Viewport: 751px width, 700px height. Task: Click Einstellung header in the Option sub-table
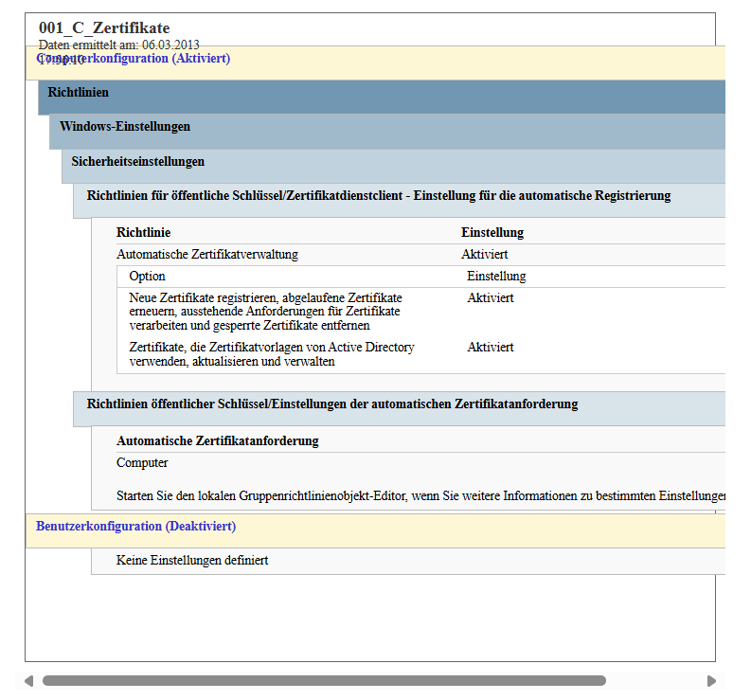click(496, 276)
